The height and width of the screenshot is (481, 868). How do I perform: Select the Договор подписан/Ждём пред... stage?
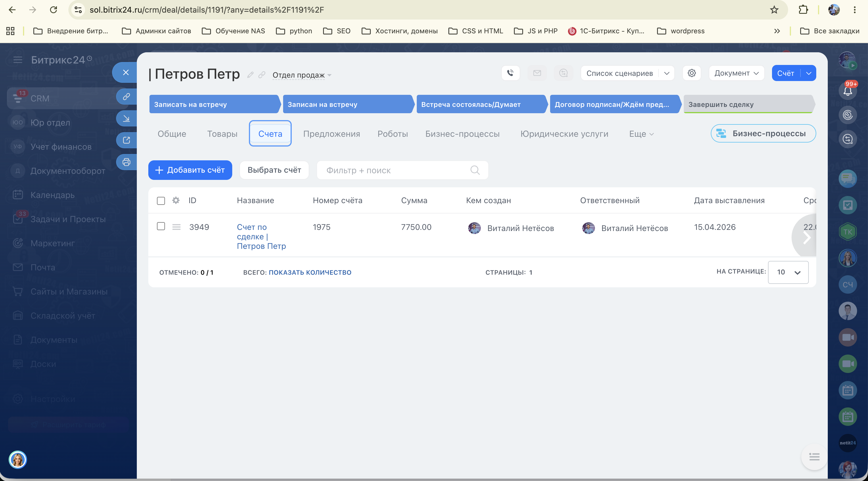(615, 104)
